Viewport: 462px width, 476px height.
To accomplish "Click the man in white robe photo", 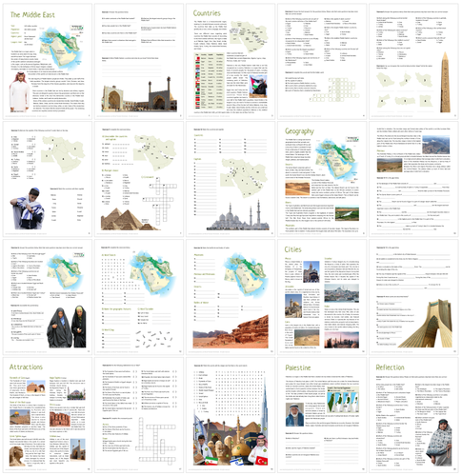I will 20,92.
